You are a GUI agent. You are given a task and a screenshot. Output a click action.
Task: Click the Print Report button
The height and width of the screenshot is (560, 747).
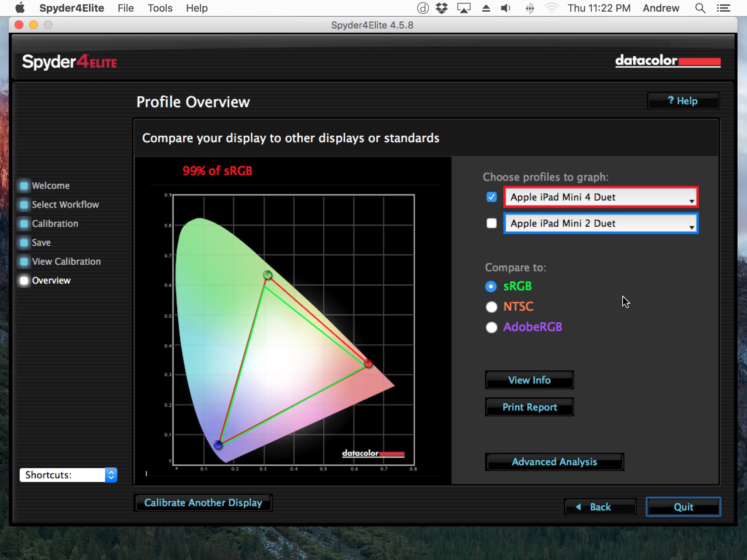pyautogui.click(x=529, y=407)
